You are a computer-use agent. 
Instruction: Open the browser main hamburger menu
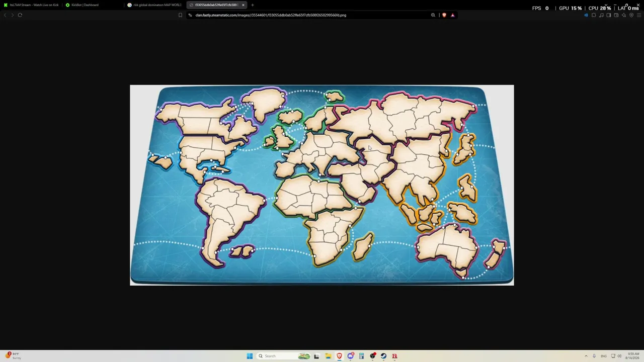[x=639, y=15]
